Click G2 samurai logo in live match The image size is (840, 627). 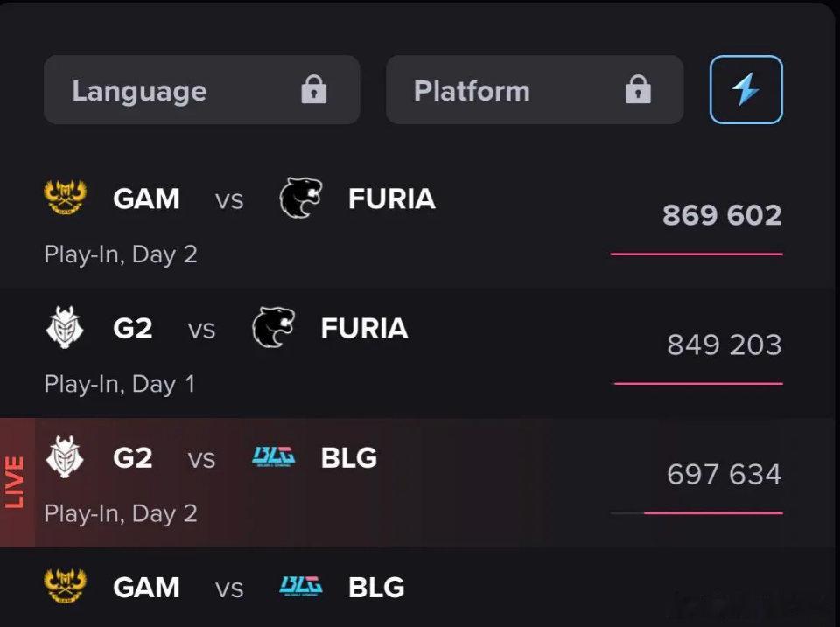pyautogui.click(x=65, y=456)
